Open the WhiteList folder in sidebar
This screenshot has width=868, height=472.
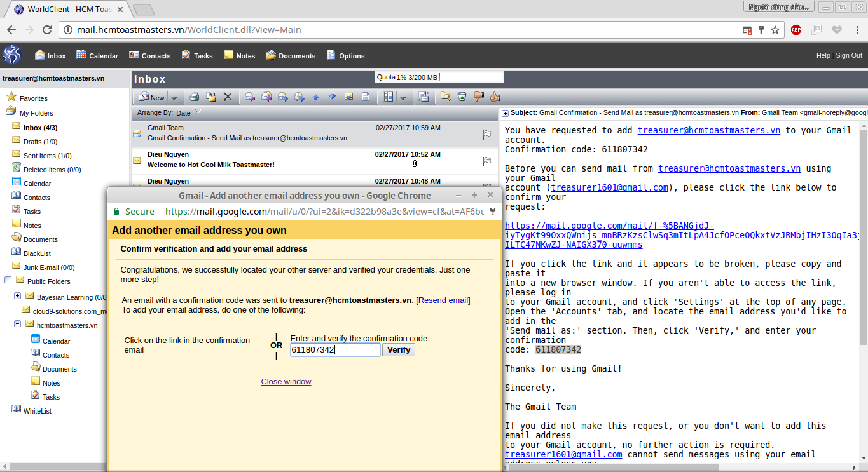(x=32, y=410)
